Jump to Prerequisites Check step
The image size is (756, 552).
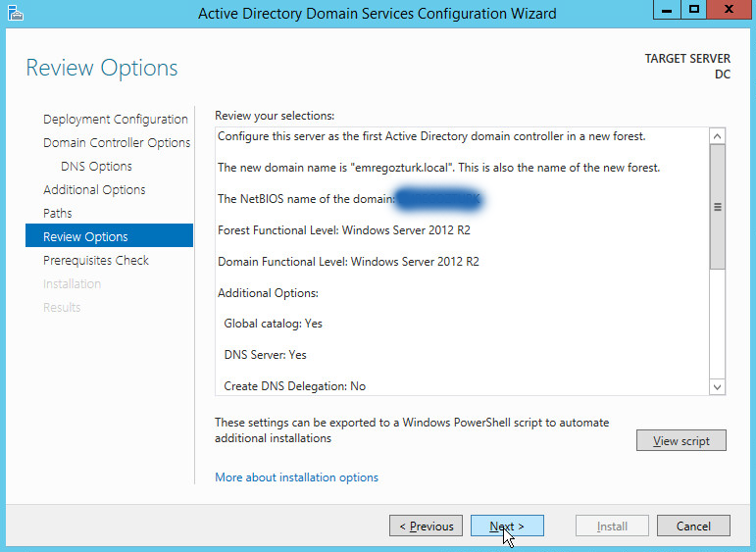coord(96,260)
